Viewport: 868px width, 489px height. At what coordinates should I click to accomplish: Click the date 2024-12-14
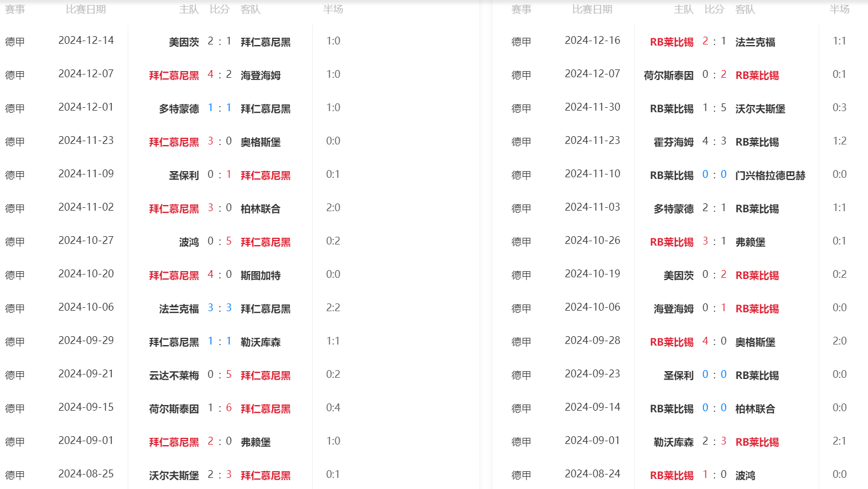point(86,41)
